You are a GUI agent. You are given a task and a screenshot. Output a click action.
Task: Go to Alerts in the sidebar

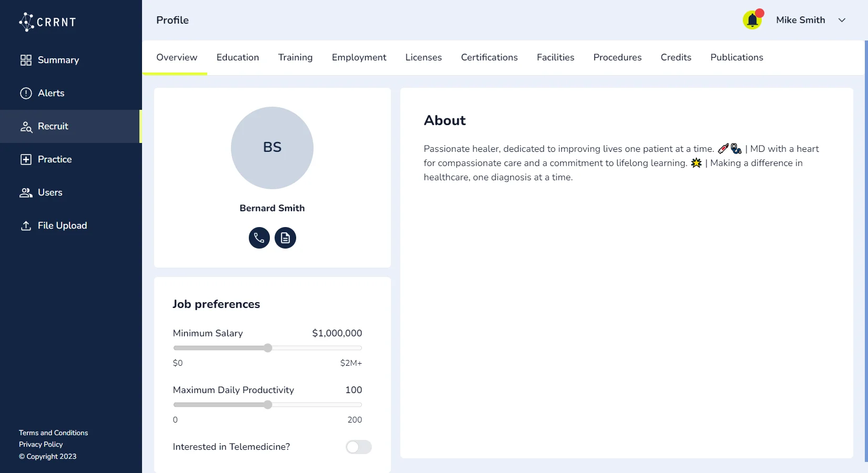pos(51,93)
